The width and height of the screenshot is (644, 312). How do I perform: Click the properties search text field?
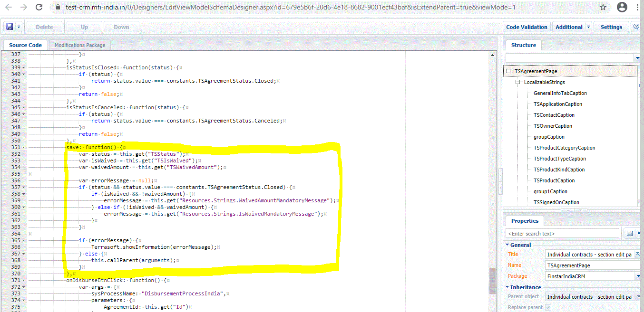(563, 234)
